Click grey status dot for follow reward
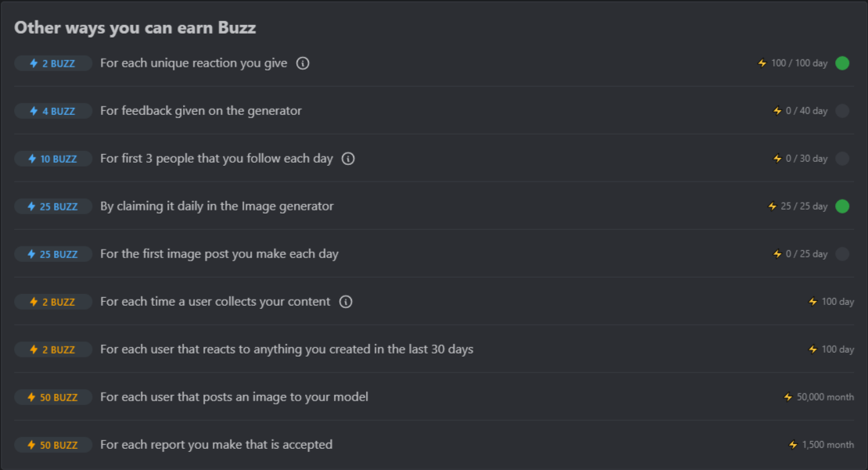Image resolution: width=868 pixels, height=470 pixels. tap(842, 159)
